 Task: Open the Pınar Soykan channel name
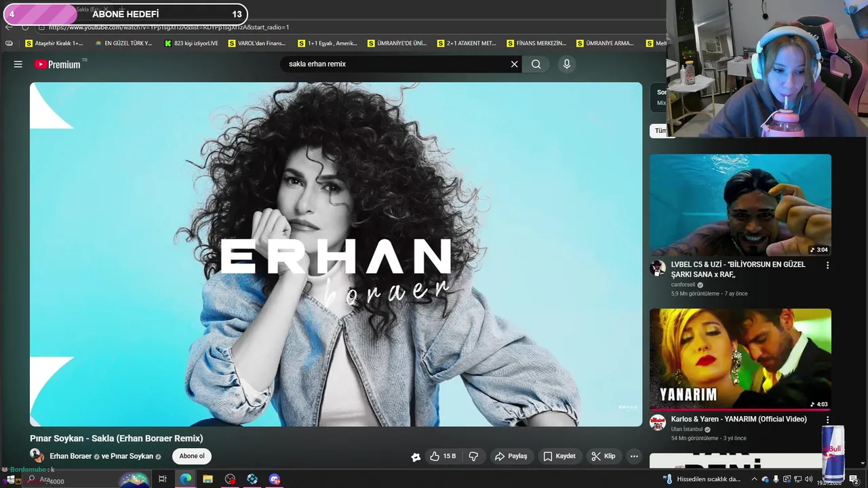click(132, 456)
